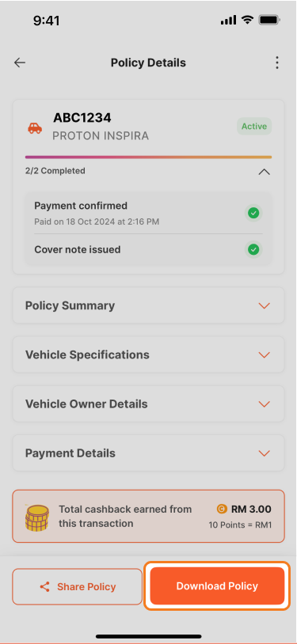Tap the Cover note issued green checkmark
This screenshot has width=297, height=644.
click(x=253, y=249)
